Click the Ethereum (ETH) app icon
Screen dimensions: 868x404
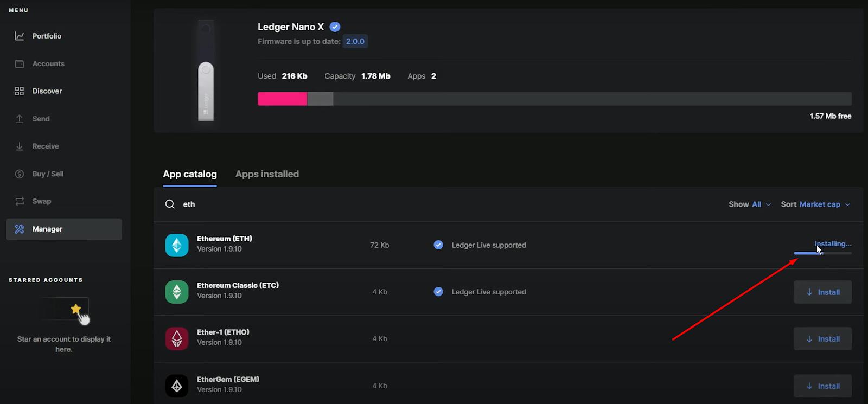click(177, 245)
